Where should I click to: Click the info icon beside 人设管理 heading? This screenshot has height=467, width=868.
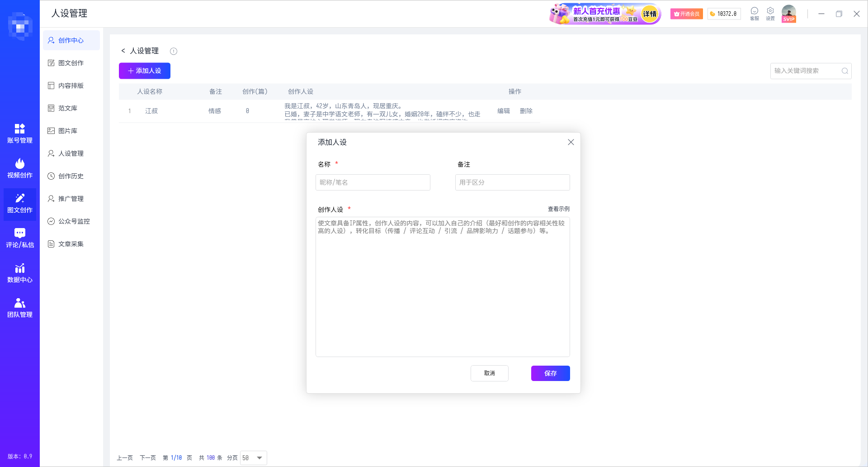tap(174, 51)
